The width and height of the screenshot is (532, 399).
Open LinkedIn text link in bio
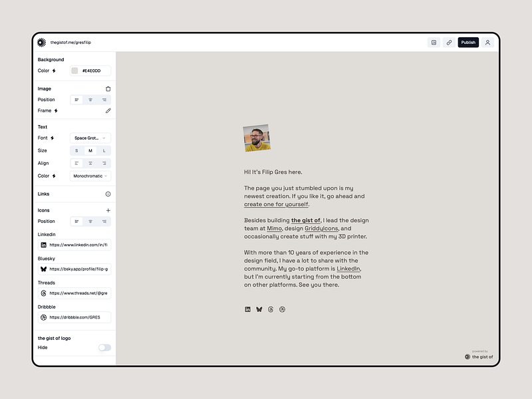[348, 269]
